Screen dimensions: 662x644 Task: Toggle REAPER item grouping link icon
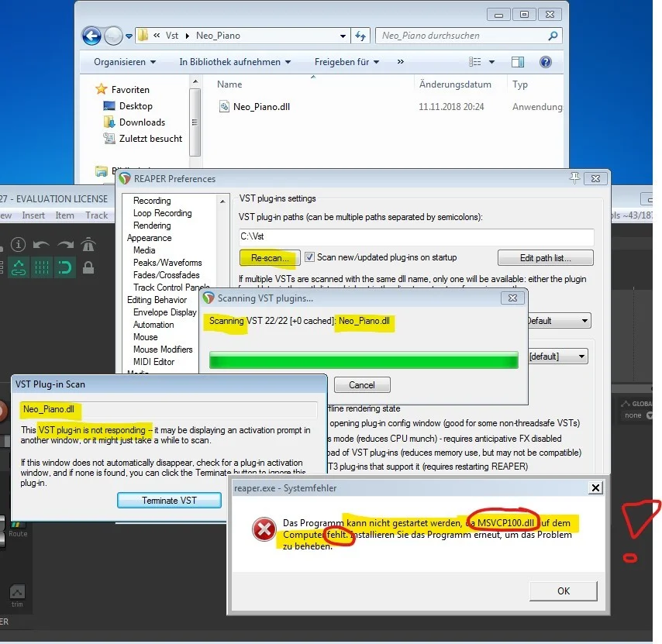click(18, 267)
